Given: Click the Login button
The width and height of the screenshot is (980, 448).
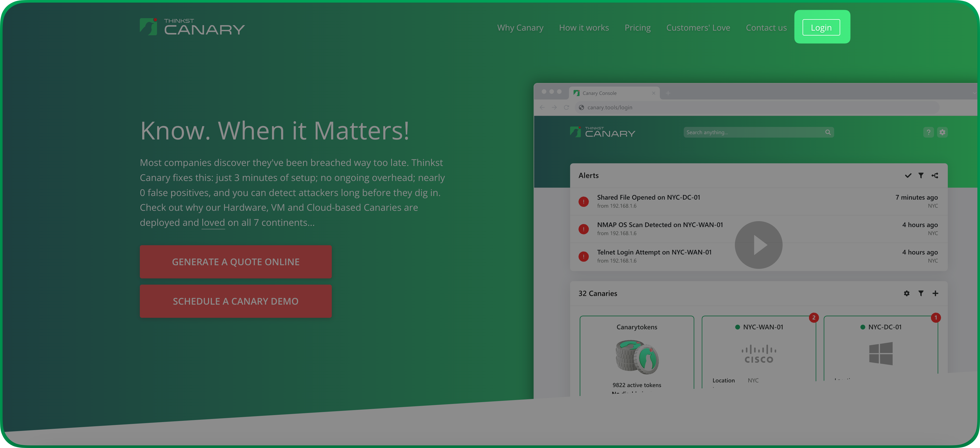Looking at the screenshot, I should [821, 27].
